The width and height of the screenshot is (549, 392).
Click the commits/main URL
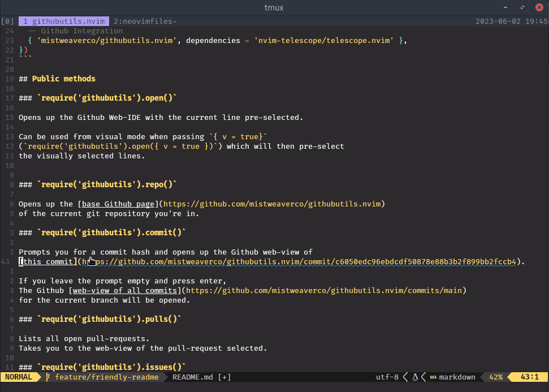click(x=324, y=290)
